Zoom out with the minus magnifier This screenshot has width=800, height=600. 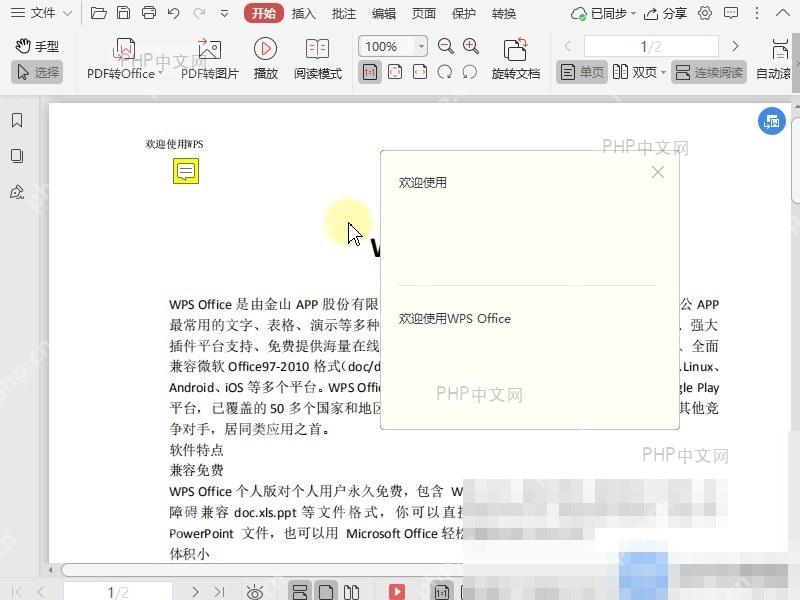[445, 46]
